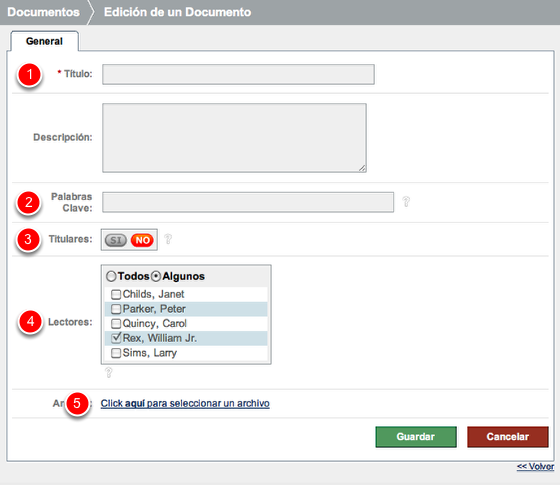Set Titulares toggle to NO
Image resolution: width=560 pixels, height=485 pixels.
tap(142, 240)
